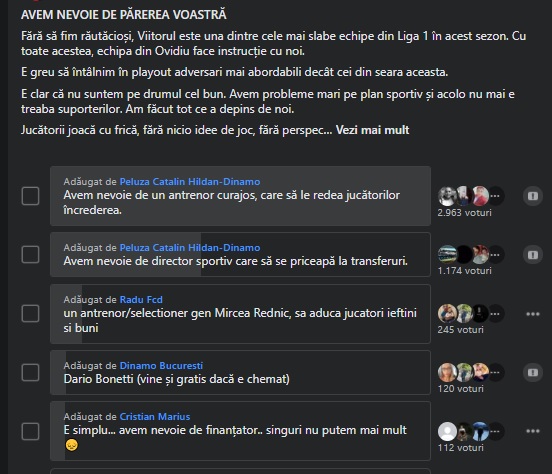Open the Peluza Catalin Hildan-Dinamo link in the first option
This screenshot has height=474, width=552.
pyautogui.click(x=190, y=182)
